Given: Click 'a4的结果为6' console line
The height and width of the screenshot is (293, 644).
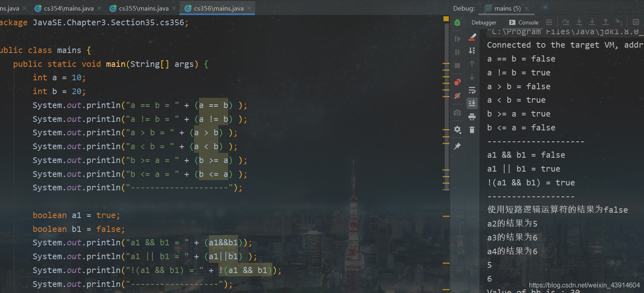Looking at the screenshot, I should coord(512,251).
